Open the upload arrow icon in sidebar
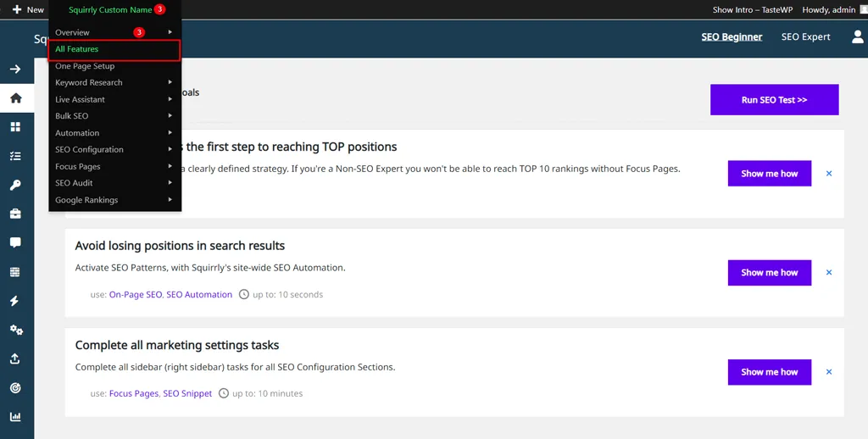This screenshot has width=868, height=439. pyautogui.click(x=15, y=358)
